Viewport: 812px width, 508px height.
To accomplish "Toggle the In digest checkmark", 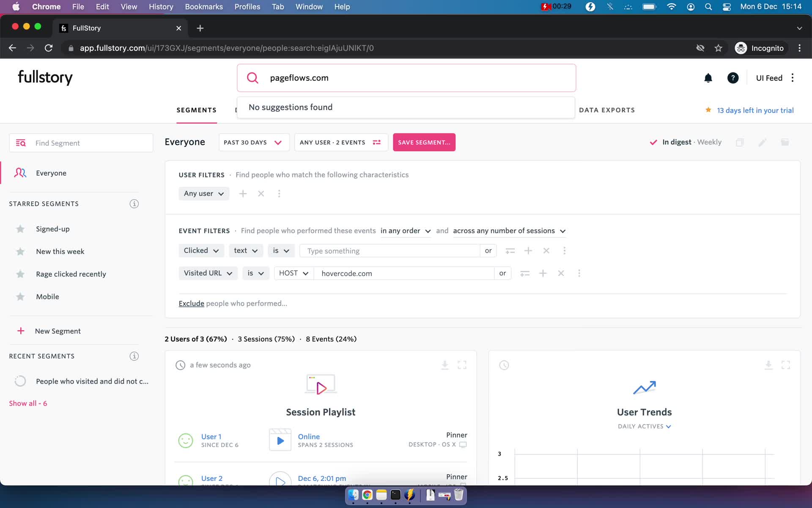I will [x=653, y=142].
